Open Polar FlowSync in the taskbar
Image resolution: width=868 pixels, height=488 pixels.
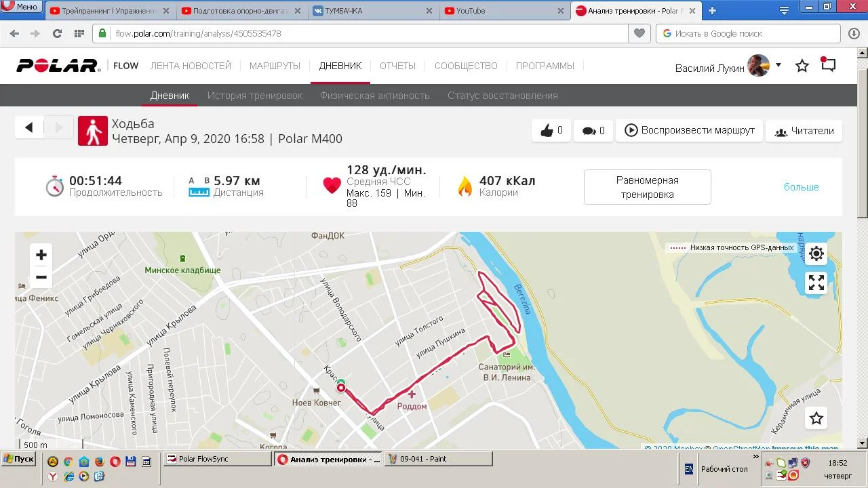click(218, 459)
